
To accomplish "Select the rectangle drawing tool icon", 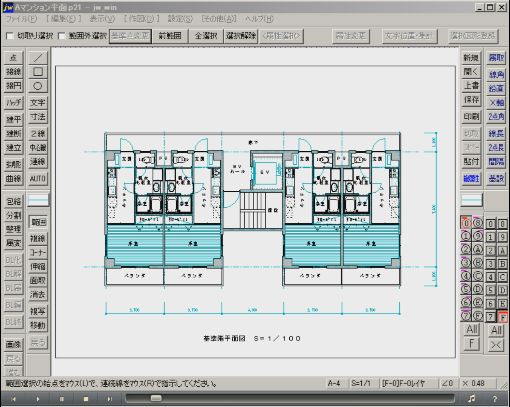I will (x=38, y=72).
